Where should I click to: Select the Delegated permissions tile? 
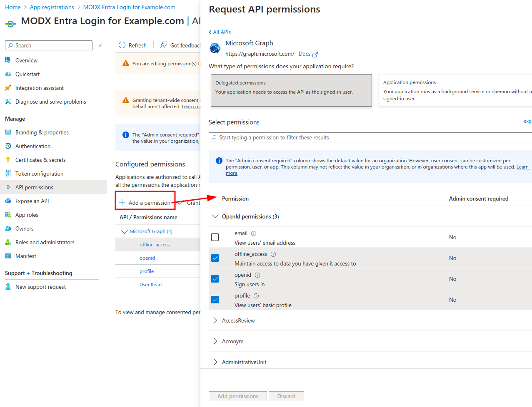[291, 90]
